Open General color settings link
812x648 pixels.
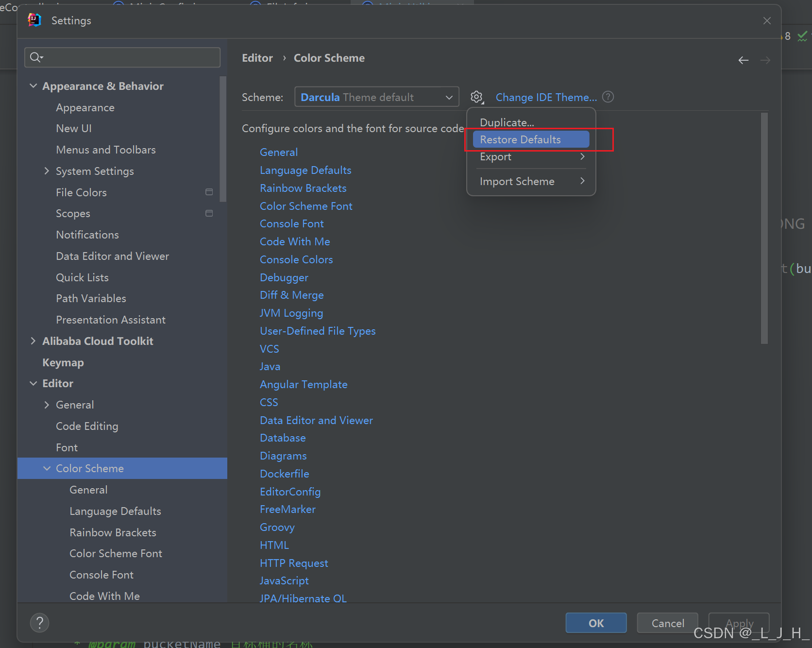pos(279,152)
